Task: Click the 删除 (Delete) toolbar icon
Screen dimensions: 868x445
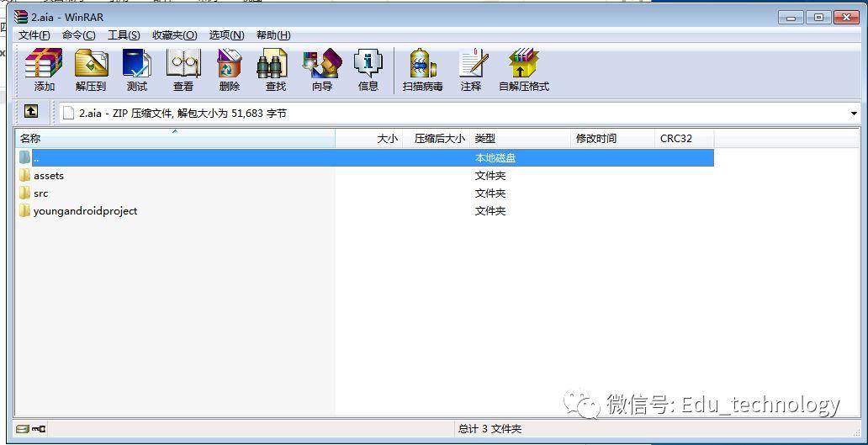Action: [x=229, y=69]
